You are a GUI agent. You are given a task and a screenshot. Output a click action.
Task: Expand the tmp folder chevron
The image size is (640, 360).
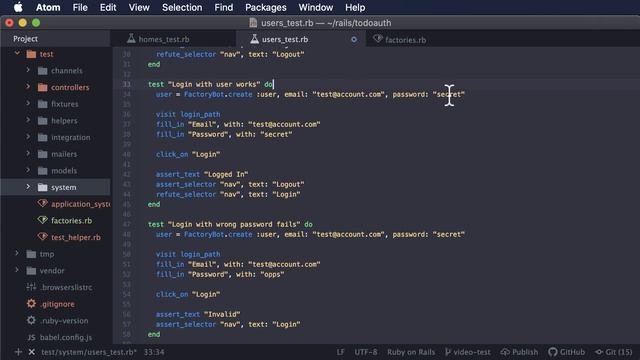pos(17,253)
